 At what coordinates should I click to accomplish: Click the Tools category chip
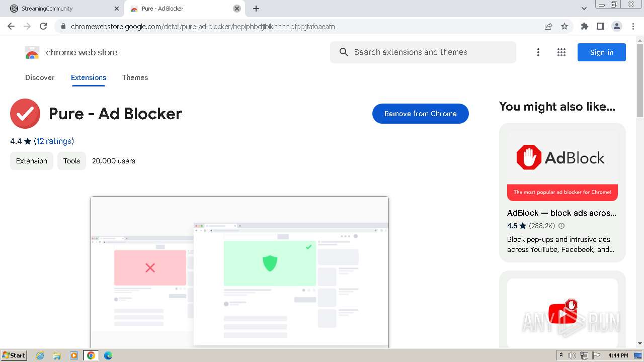(x=71, y=161)
